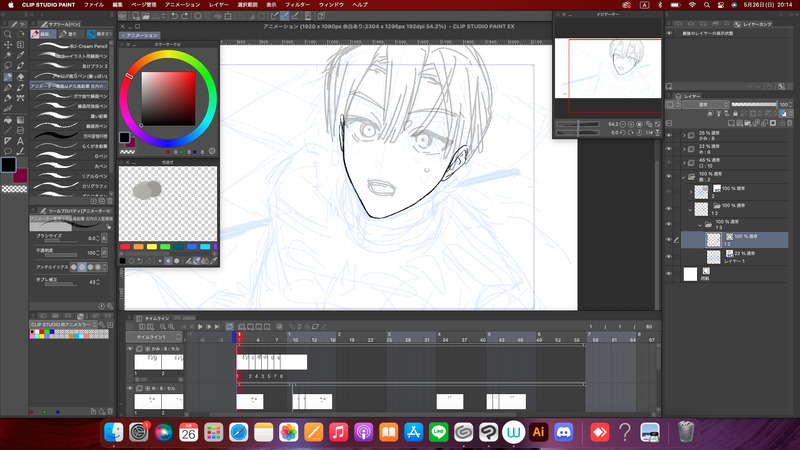Click Navigator zoom in icon
800x450 pixels.
pyautogui.click(x=631, y=124)
